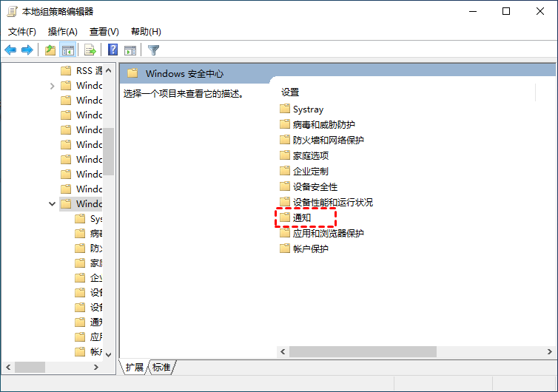Select the 帐户保护 folder in right pane
This screenshot has height=392, width=558.
304,249
